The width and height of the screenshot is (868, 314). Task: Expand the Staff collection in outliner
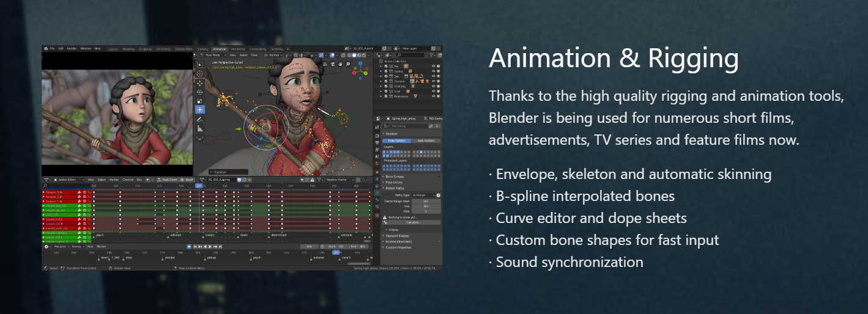[380, 92]
